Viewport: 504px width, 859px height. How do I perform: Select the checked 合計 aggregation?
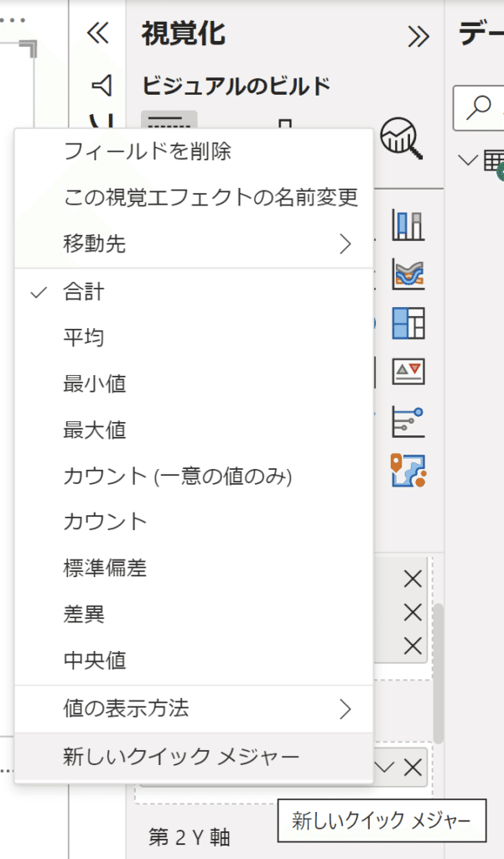tap(84, 292)
